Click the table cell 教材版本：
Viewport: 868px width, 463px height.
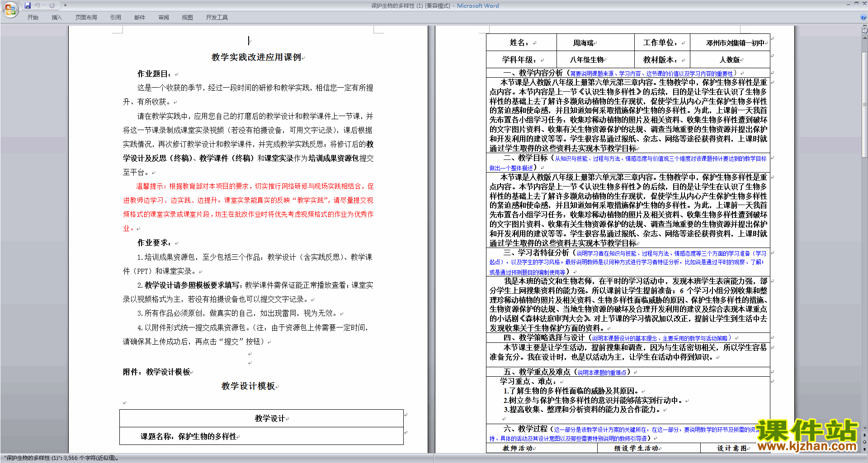coord(662,60)
